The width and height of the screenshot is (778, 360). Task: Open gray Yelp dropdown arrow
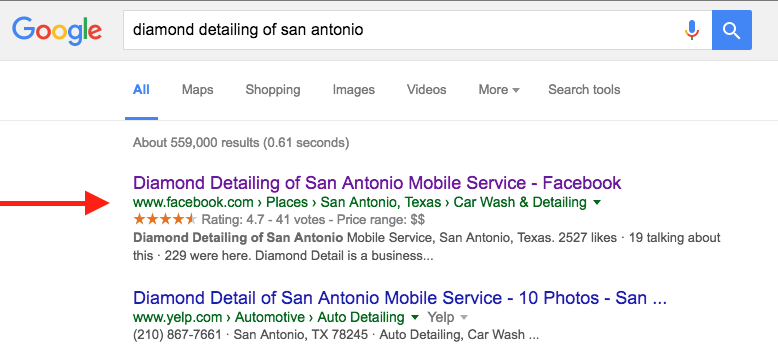pyautogui.click(x=463, y=317)
